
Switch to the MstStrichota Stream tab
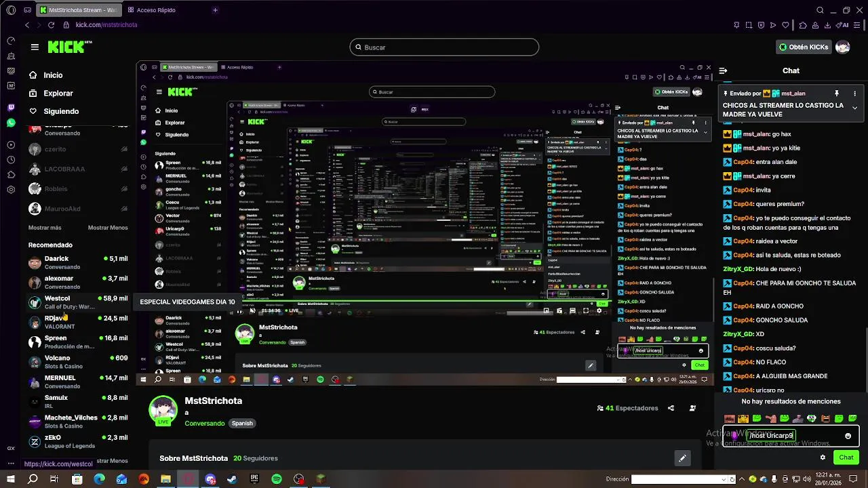click(x=79, y=10)
